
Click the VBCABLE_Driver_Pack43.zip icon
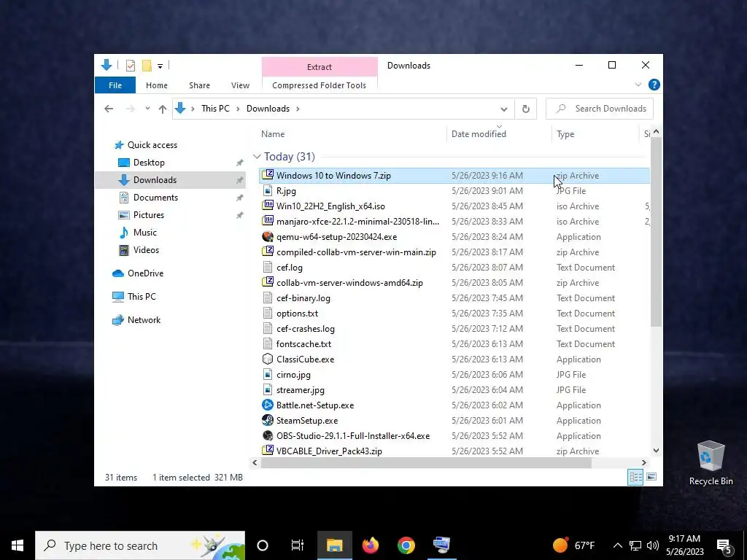tap(268, 451)
